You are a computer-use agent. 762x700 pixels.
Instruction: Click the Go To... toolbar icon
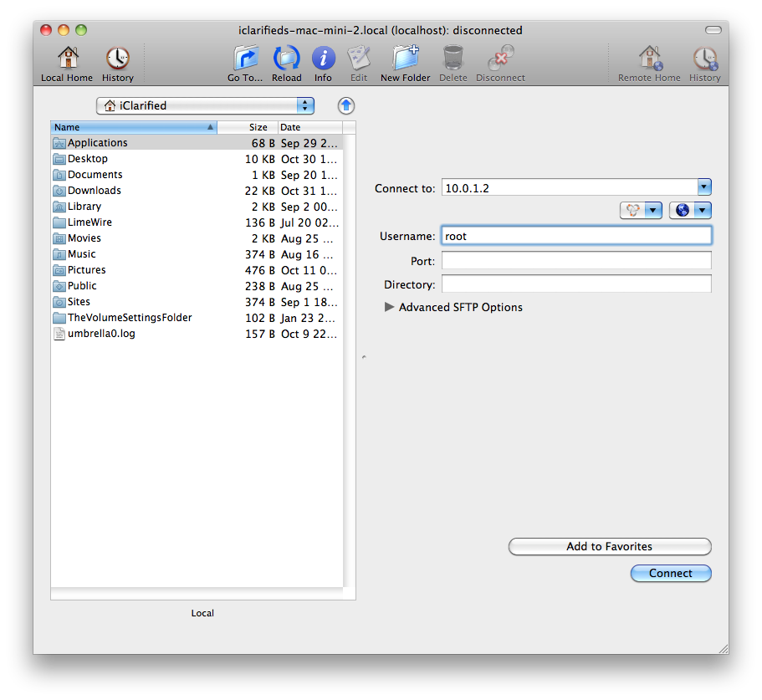tap(245, 64)
